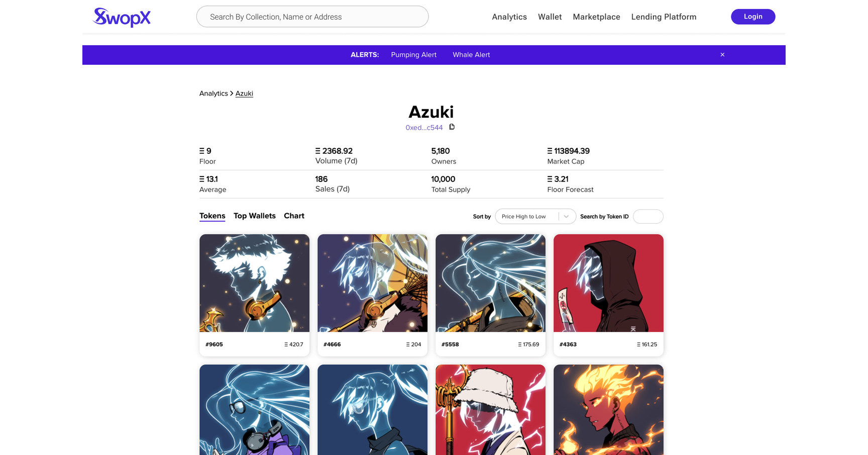Click the Login button

(753, 17)
